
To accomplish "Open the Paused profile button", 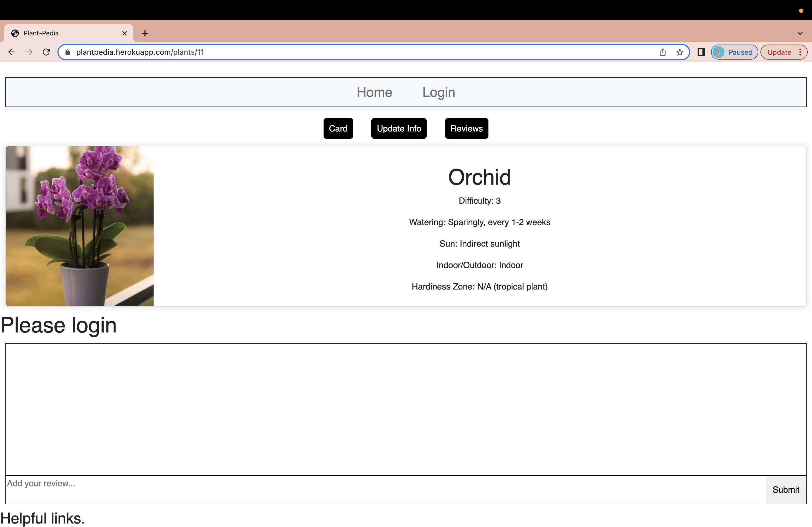I will pos(734,52).
